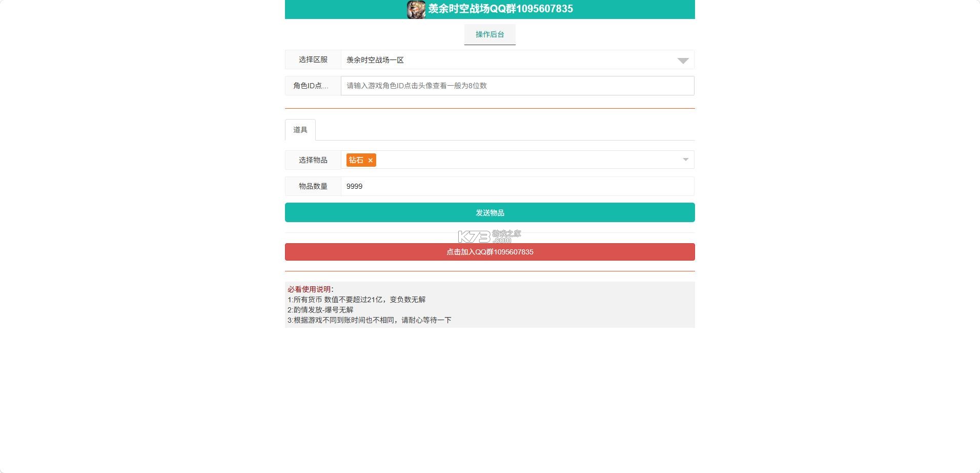Click the header title 羡余时空战场QQ群1095607835
Screen dimensions: 980x473
(x=500, y=9)
